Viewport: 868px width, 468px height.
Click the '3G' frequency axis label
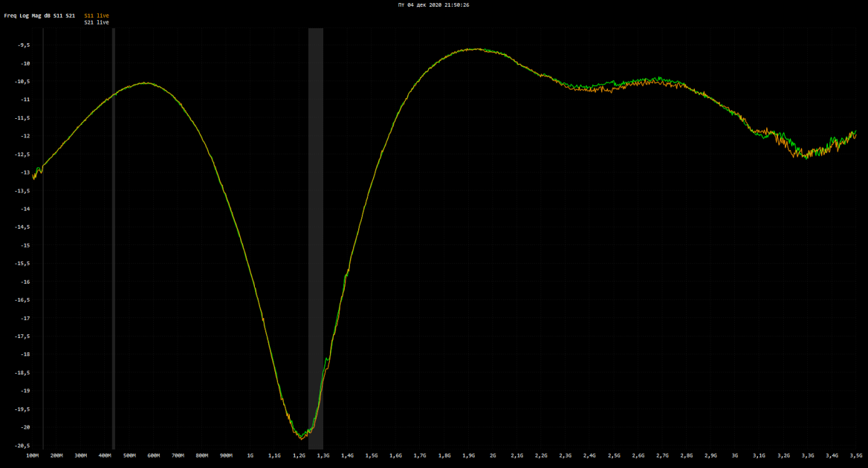pyautogui.click(x=735, y=456)
